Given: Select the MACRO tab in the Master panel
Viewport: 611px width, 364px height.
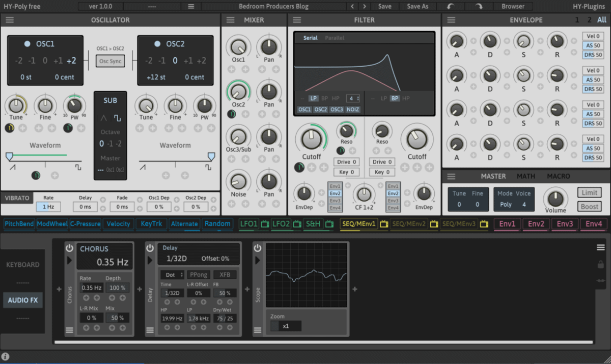Looking at the screenshot, I should pos(559,176).
